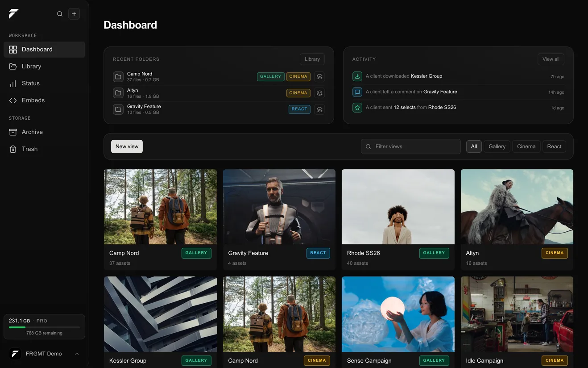Click the New view button
The height and width of the screenshot is (368, 588).
[127, 146]
